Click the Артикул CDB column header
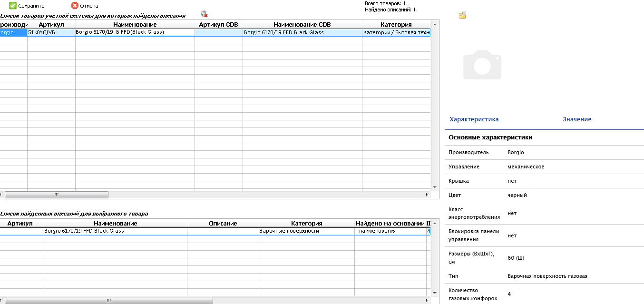Viewport: 644px width, 304px height. pos(219,25)
